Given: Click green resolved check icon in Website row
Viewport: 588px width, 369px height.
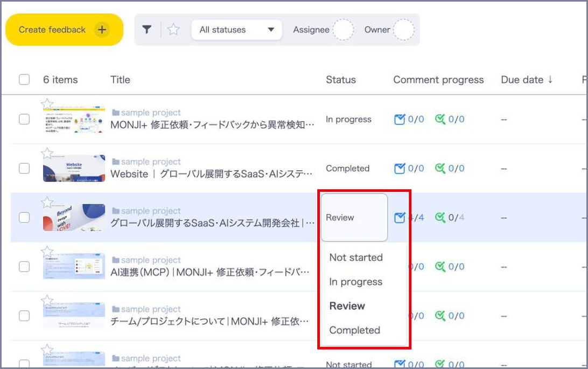Looking at the screenshot, I should pyautogui.click(x=440, y=169).
